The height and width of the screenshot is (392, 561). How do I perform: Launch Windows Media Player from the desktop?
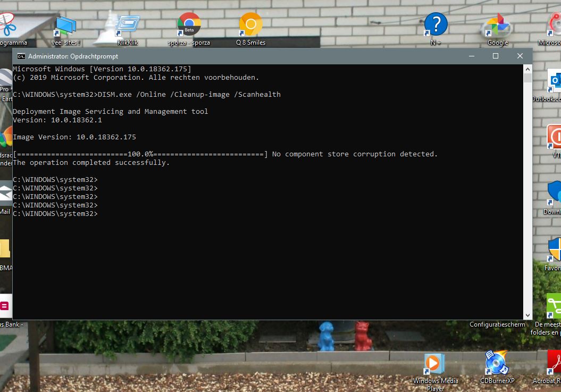[435, 364]
